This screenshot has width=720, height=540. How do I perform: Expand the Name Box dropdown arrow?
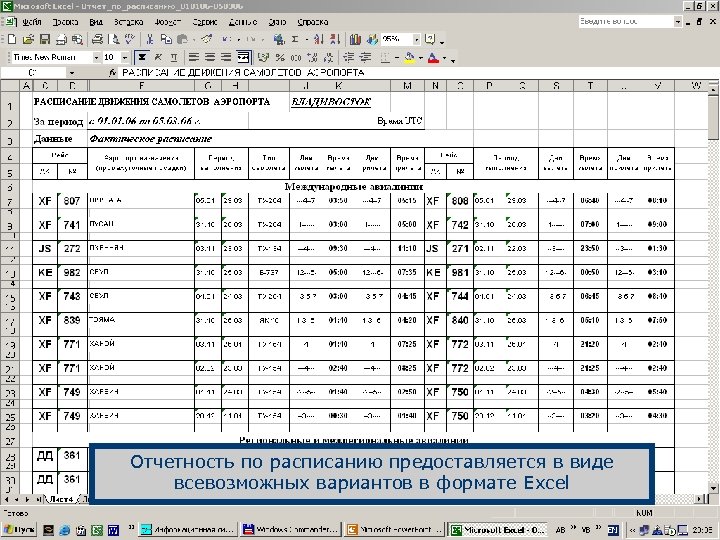[x=72, y=73]
